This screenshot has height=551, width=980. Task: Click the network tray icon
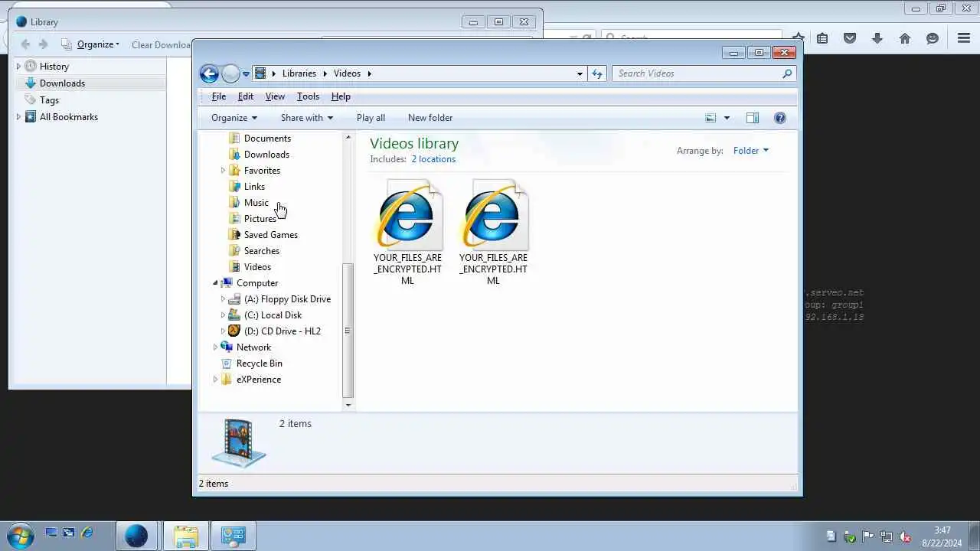[887, 536]
